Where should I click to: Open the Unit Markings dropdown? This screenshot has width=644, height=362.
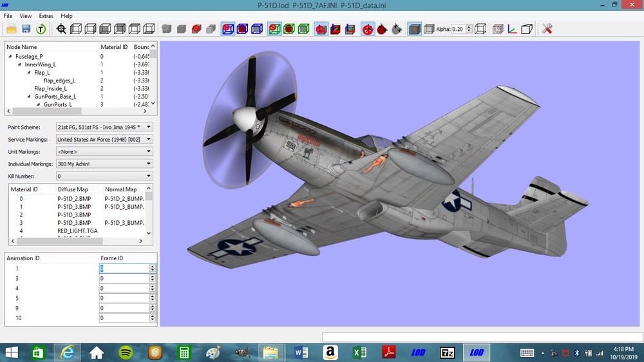coord(104,151)
